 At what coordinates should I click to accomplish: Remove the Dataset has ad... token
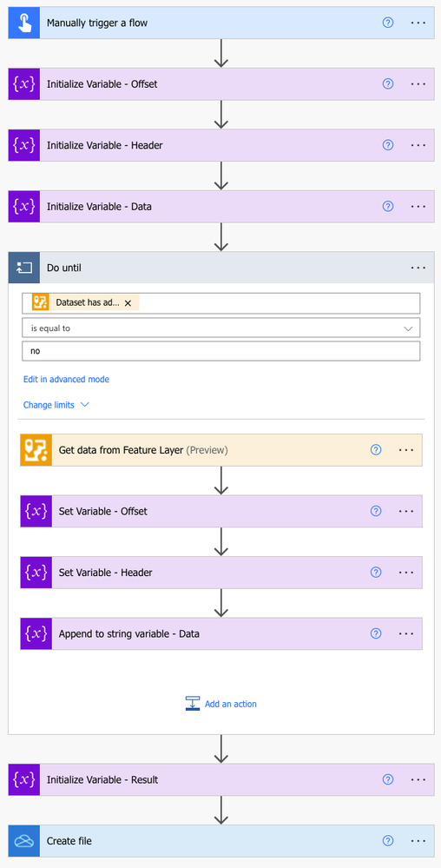tap(128, 303)
